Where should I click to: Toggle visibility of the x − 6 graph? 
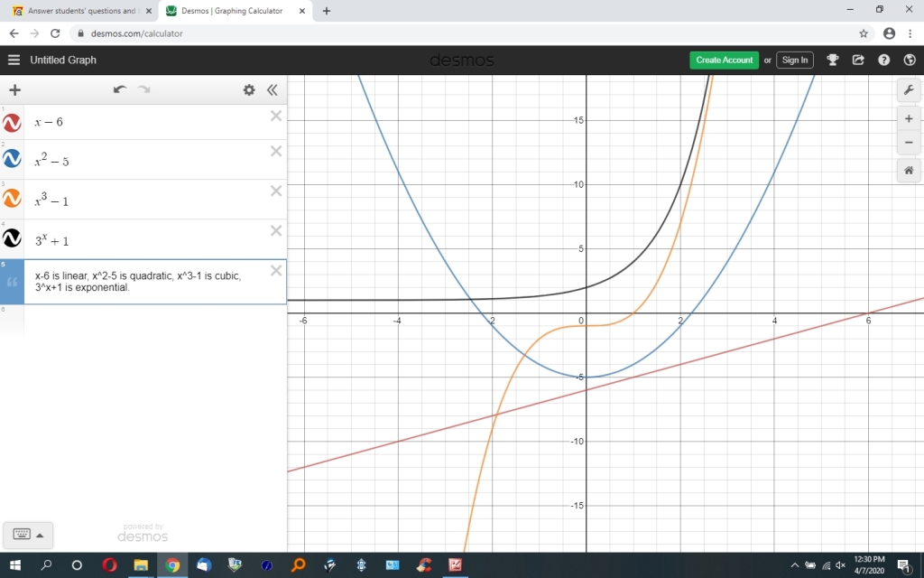click(12, 123)
